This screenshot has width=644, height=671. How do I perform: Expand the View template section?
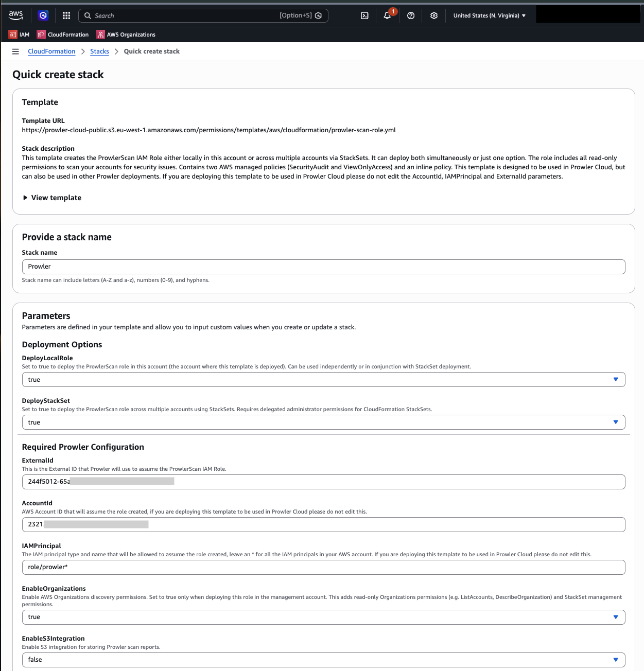point(52,198)
